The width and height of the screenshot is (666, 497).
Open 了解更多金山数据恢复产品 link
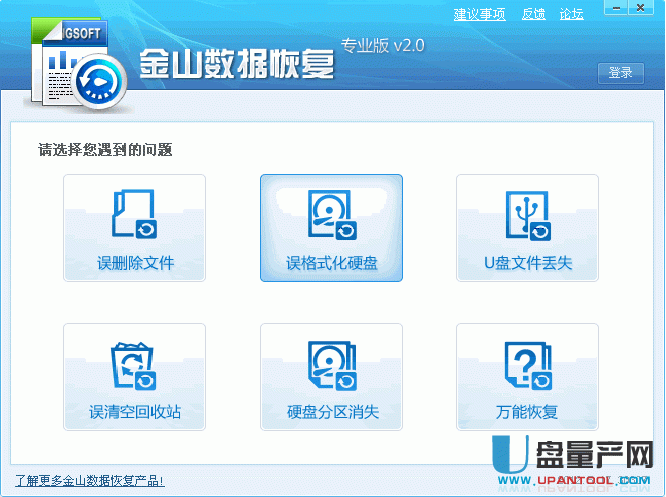(90, 481)
